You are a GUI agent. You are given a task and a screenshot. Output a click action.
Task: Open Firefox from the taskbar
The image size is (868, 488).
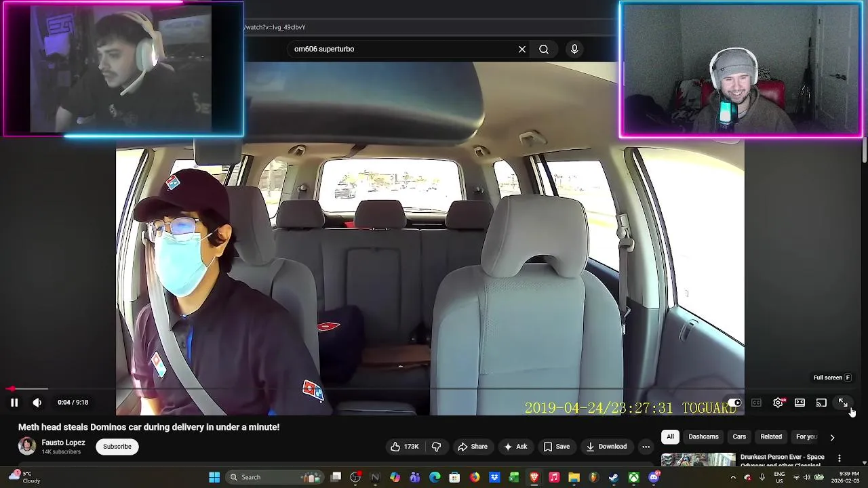(x=475, y=477)
